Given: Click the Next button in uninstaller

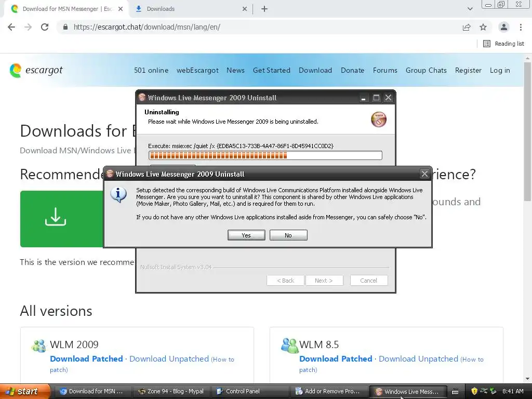Looking at the screenshot, I should point(324,281).
